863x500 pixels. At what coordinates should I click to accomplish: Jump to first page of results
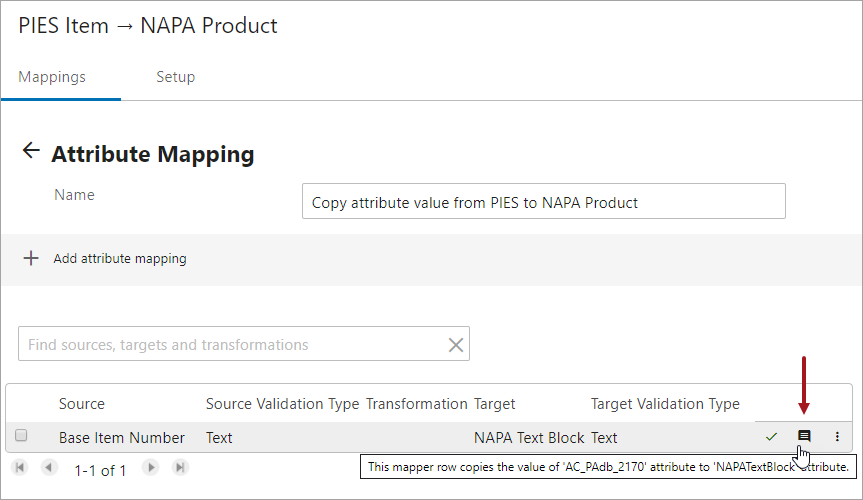[x=20, y=468]
